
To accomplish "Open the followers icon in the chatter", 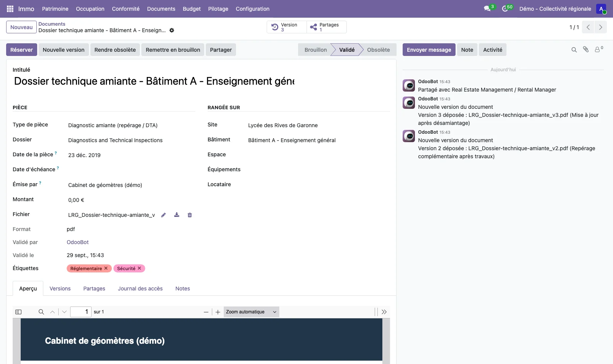I will 598,49.
